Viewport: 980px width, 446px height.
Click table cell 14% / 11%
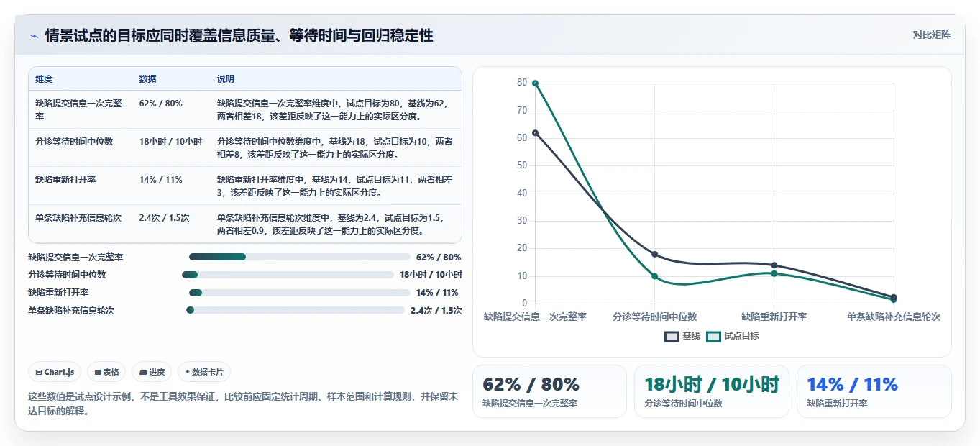coord(161,180)
